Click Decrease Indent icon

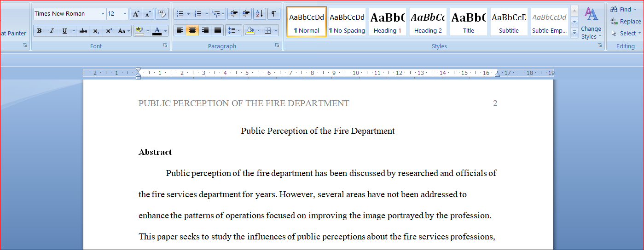coord(234,14)
